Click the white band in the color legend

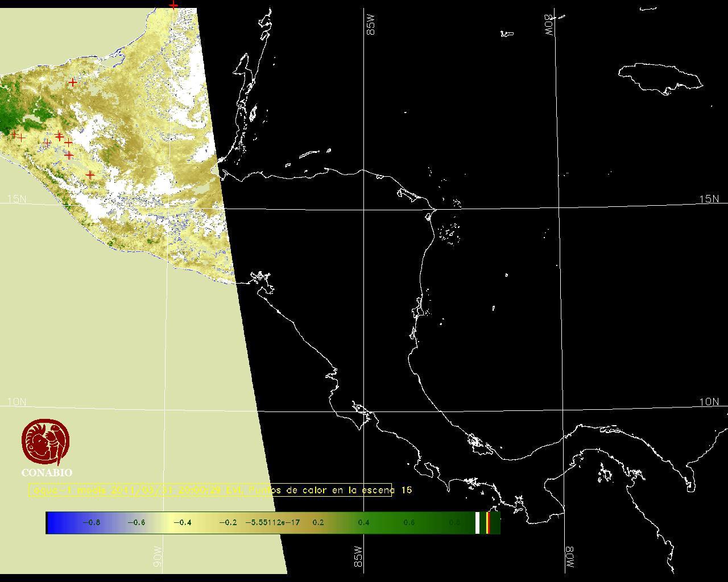pos(477,522)
